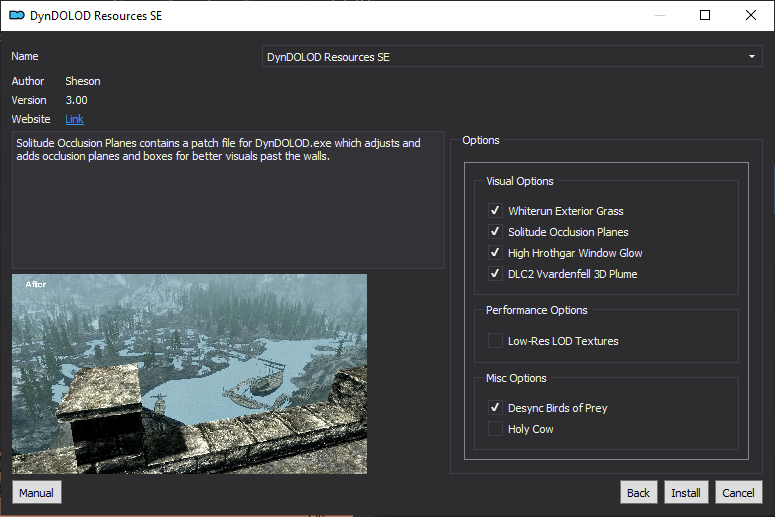The image size is (775, 517).
Task: Uncheck Solitude Occlusion Planes option
Action: tap(495, 231)
